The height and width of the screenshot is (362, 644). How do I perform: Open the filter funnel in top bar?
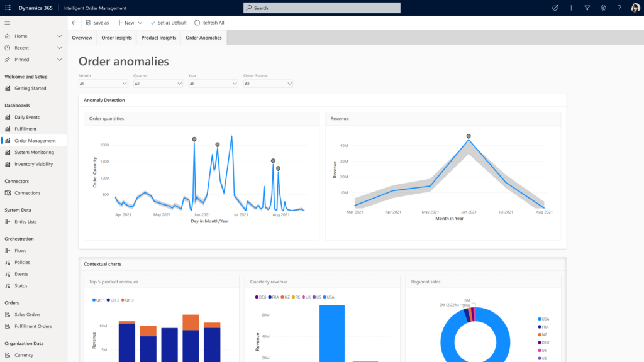point(587,8)
